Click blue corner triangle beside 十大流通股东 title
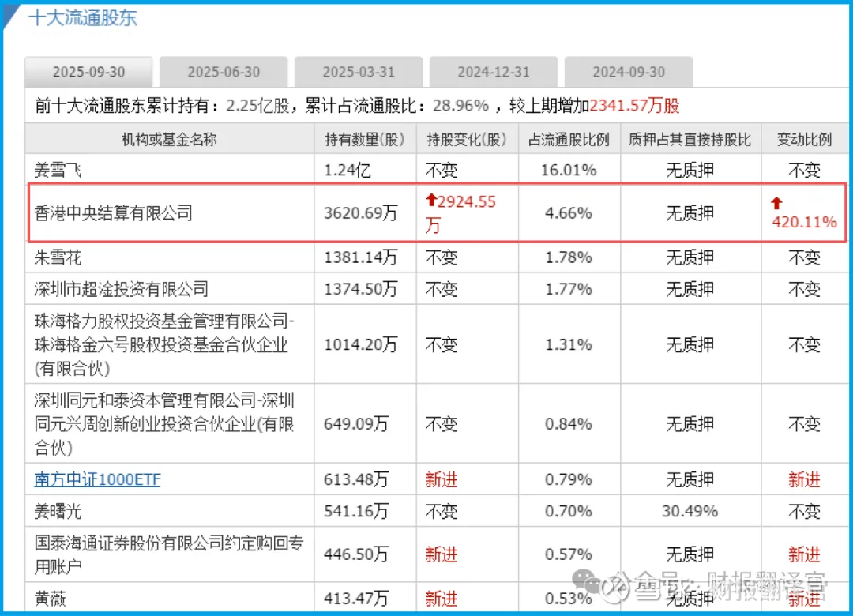Image resolution: width=853 pixels, height=616 pixels. coord(9,17)
